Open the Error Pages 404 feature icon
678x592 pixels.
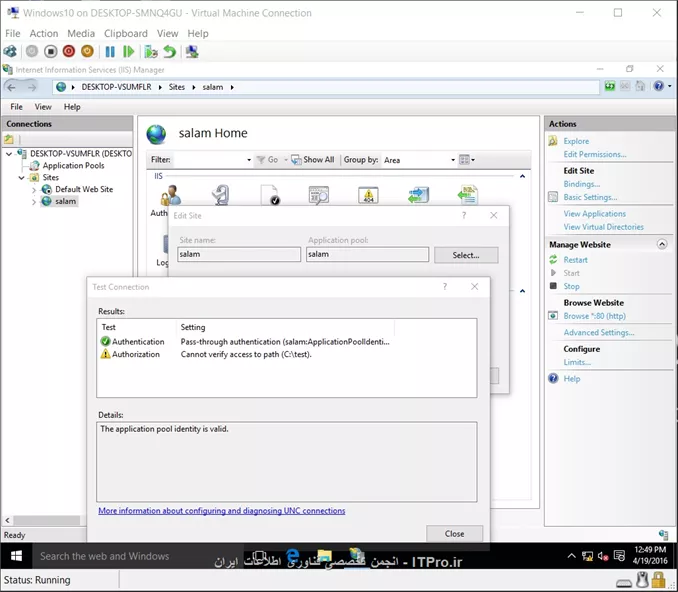point(368,195)
